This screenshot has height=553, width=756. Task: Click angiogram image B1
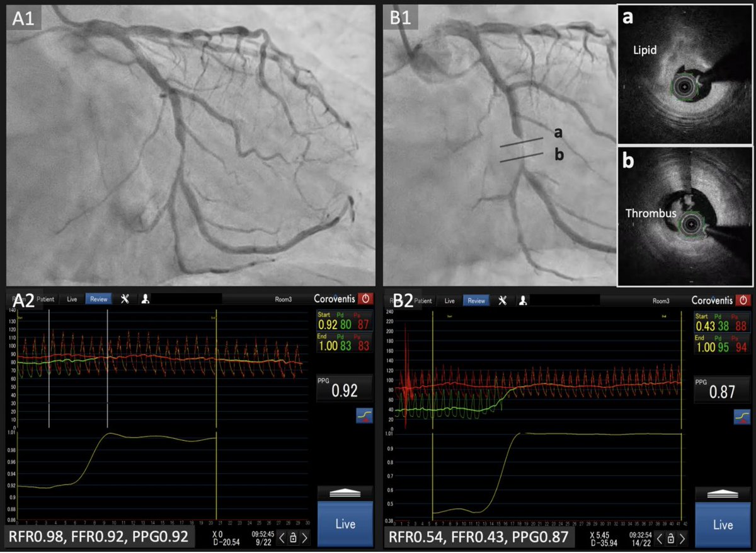point(499,145)
